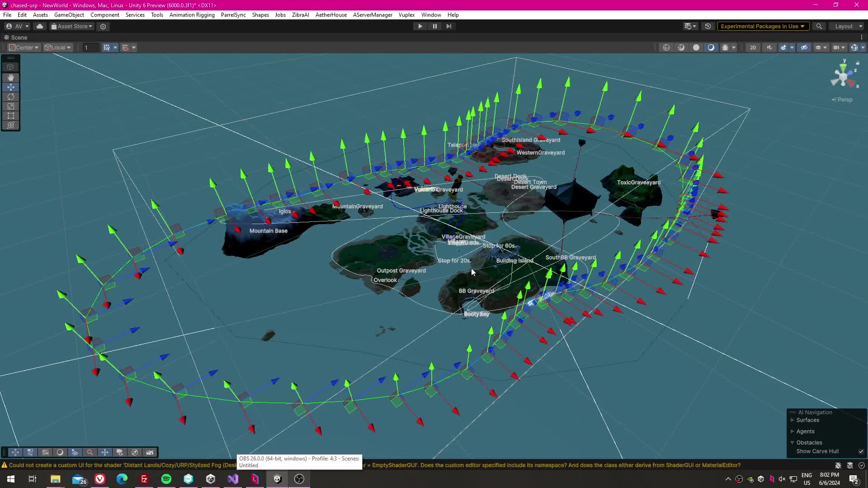Click the Play button

pyautogui.click(x=420, y=26)
